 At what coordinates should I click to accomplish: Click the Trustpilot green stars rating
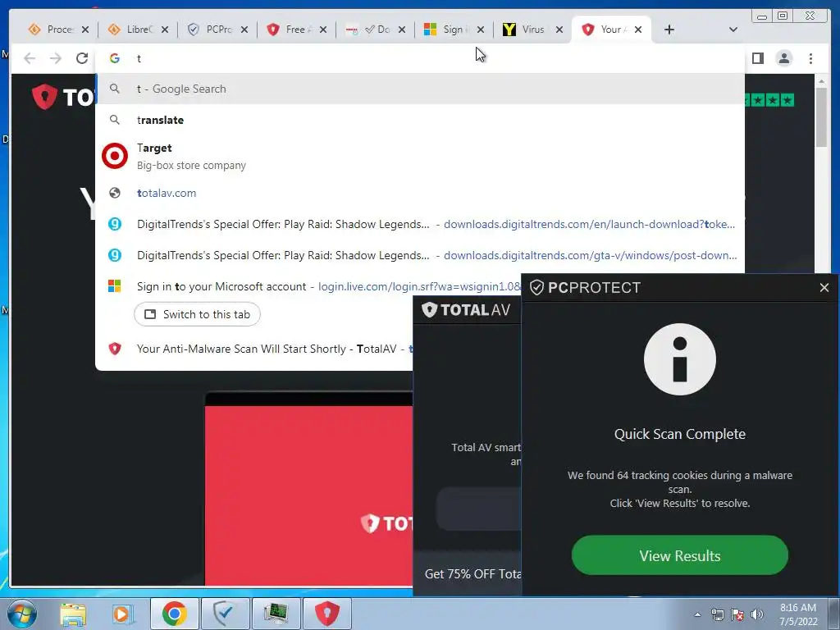click(x=769, y=100)
